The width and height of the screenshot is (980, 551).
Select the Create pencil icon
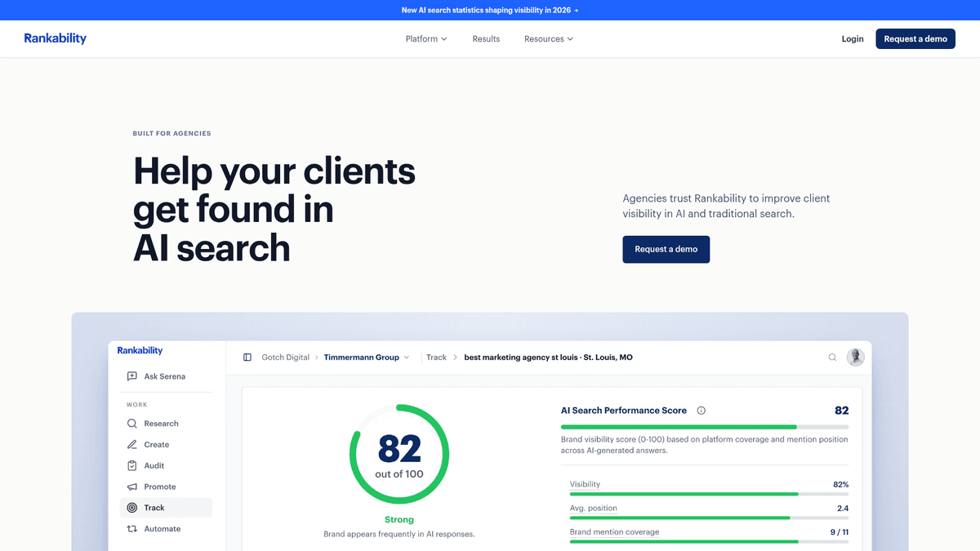(x=132, y=445)
